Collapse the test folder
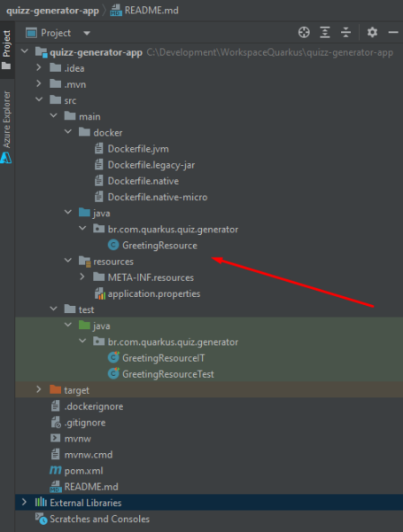The height and width of the screenshot is (532, 403). tap(53, 309)
